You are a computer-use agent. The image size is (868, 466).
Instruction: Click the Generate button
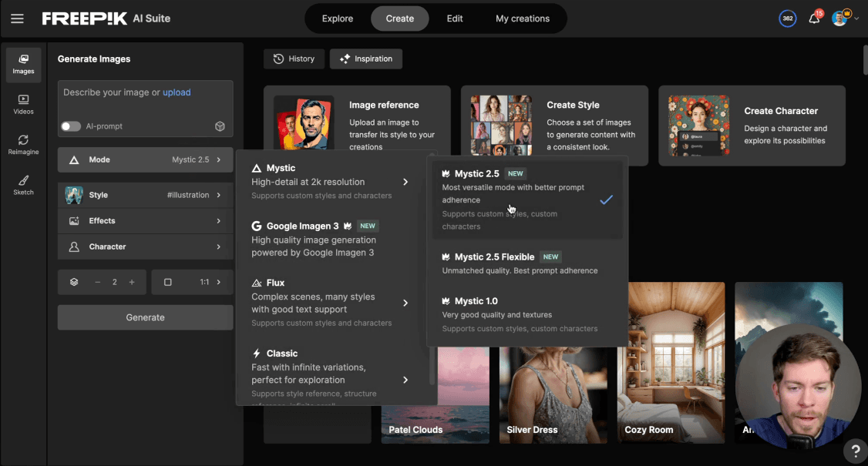145,317
